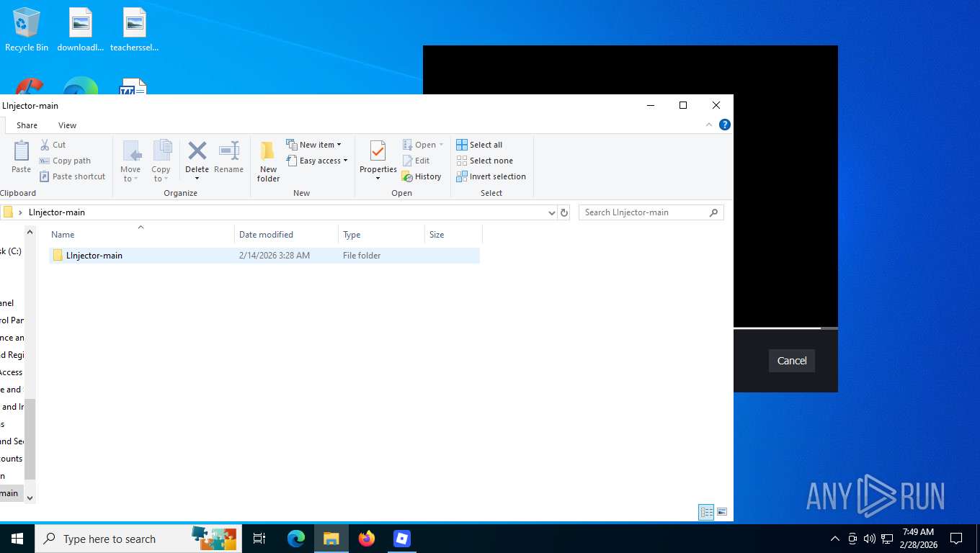Click the Open command in ribbon
The width and height of the screenshot is (980, 553).
pos(423,145)
